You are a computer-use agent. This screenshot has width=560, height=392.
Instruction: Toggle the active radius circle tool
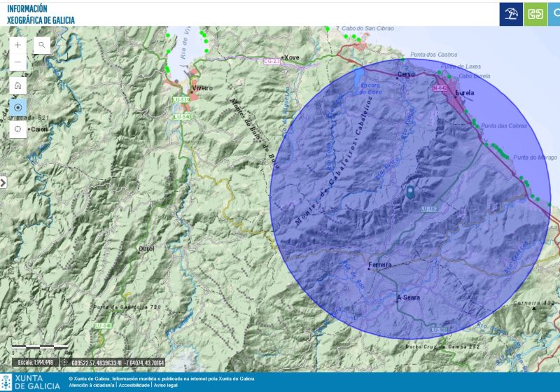tap(17, 108)
